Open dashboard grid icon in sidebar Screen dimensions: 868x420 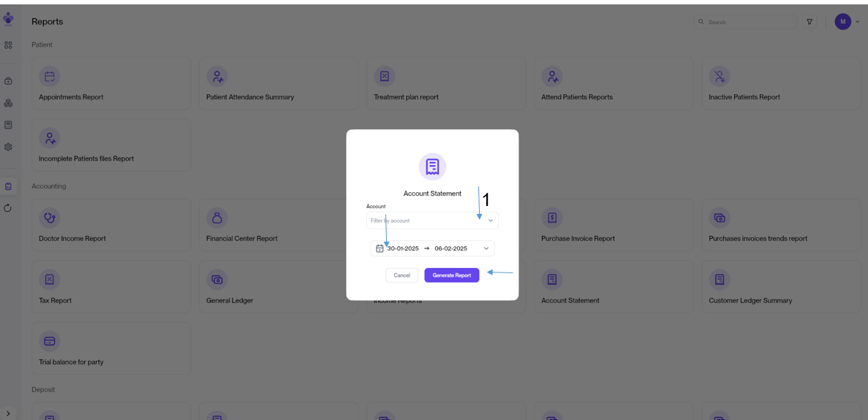[8, 45]
